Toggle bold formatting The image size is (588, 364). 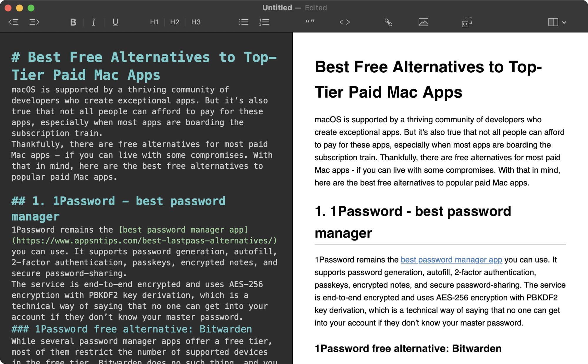pos(73,22)
